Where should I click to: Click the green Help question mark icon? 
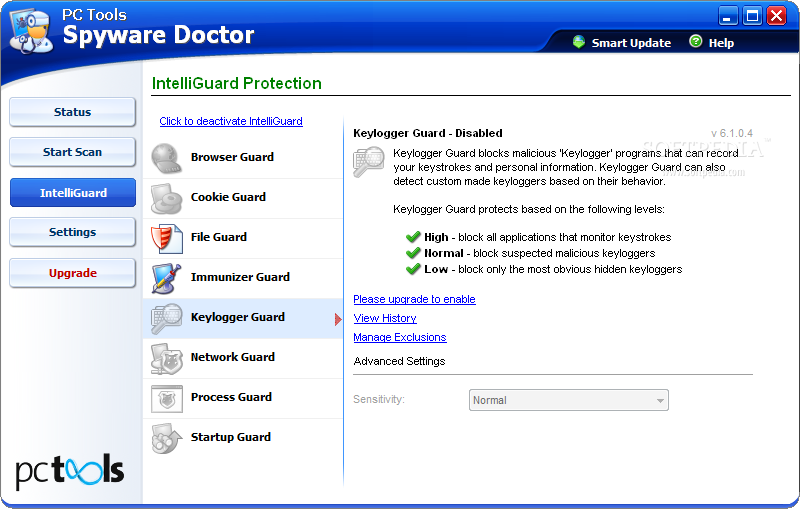[695, 41]
